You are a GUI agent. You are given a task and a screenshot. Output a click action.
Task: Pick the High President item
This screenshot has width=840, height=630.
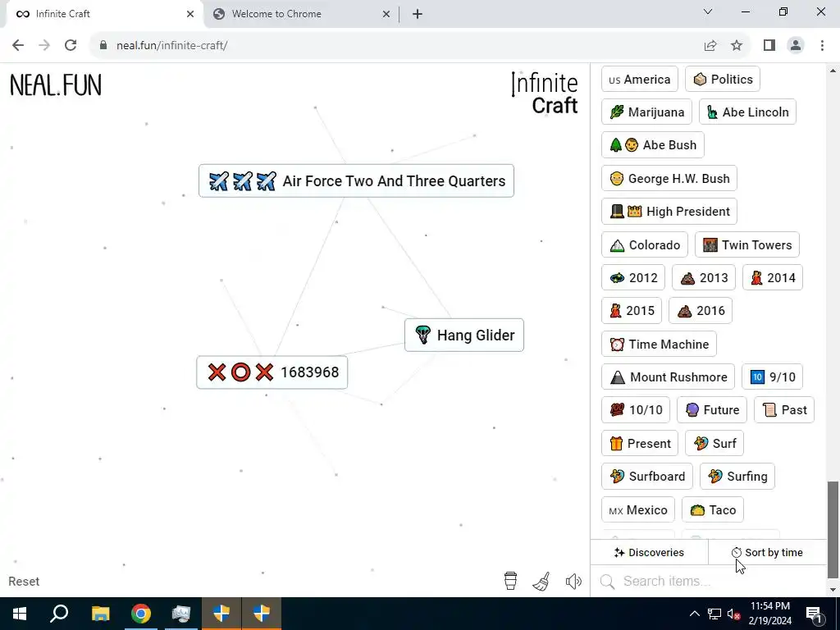click(x=669, y=212)
